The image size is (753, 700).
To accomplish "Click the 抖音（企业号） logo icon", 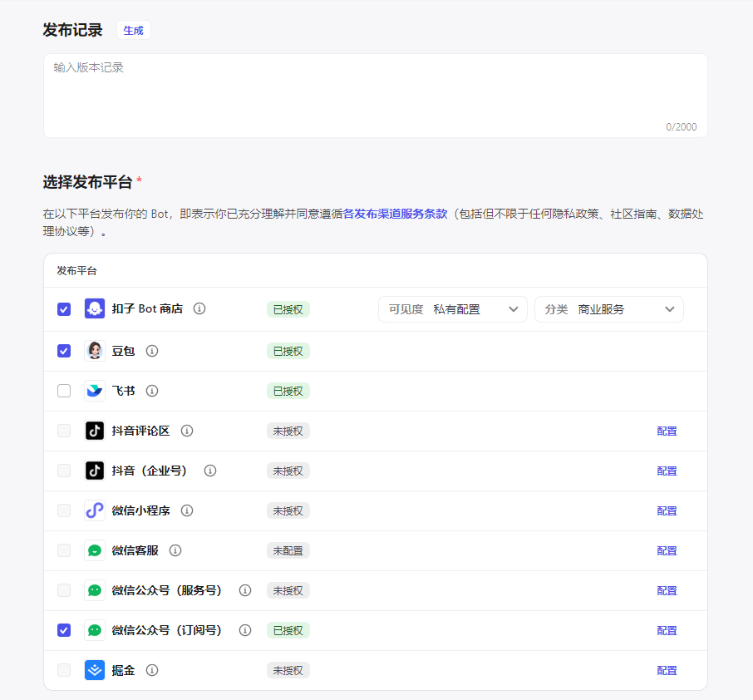I will coord(95,471).
